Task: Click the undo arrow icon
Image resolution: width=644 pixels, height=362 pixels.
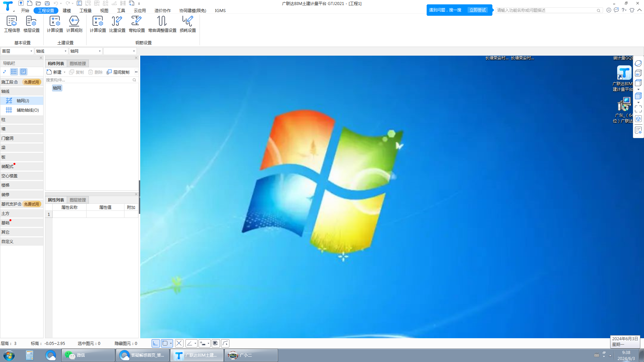Action: point(56,3)
